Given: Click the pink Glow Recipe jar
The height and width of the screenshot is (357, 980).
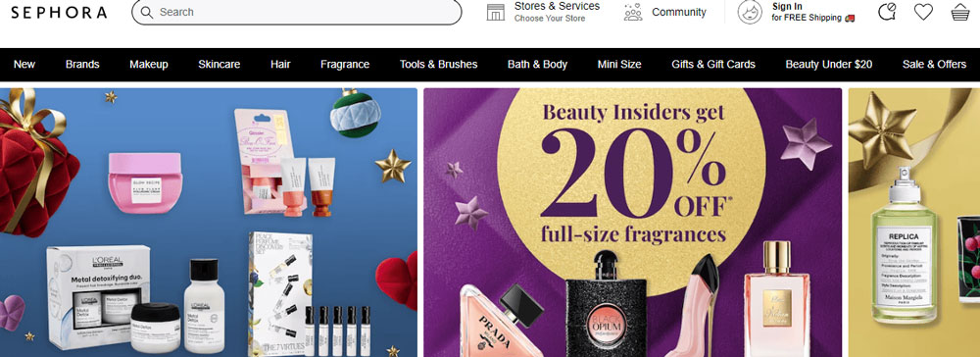Looking at the screenshot, I should tap(145, 182).
